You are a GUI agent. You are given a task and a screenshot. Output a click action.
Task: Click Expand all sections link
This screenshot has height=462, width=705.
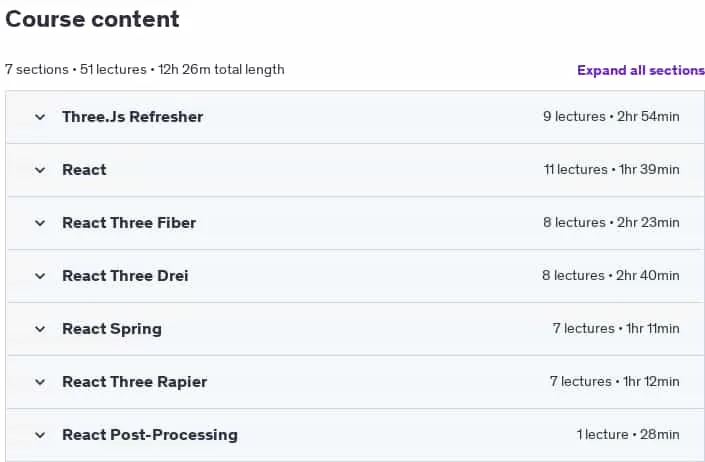pos(641,71)
